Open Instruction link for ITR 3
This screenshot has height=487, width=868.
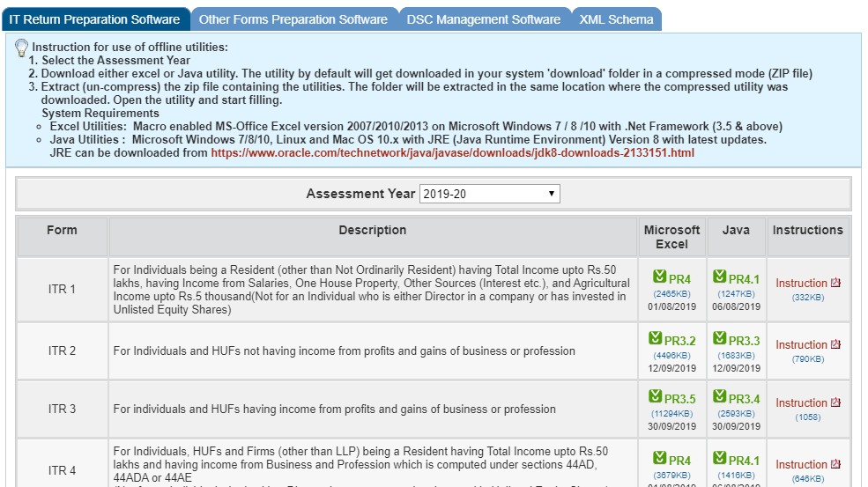coord(801,402)
